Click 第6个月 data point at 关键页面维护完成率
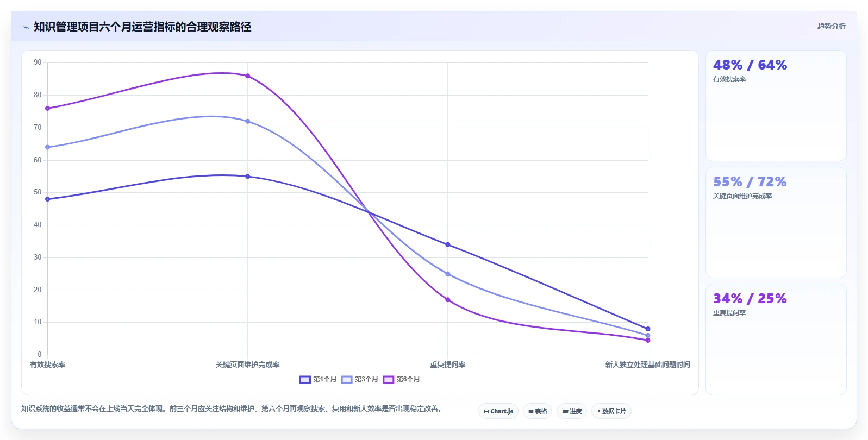Viewport: 868px width, 440px height. pyautogui.click(x=248, y=76)
